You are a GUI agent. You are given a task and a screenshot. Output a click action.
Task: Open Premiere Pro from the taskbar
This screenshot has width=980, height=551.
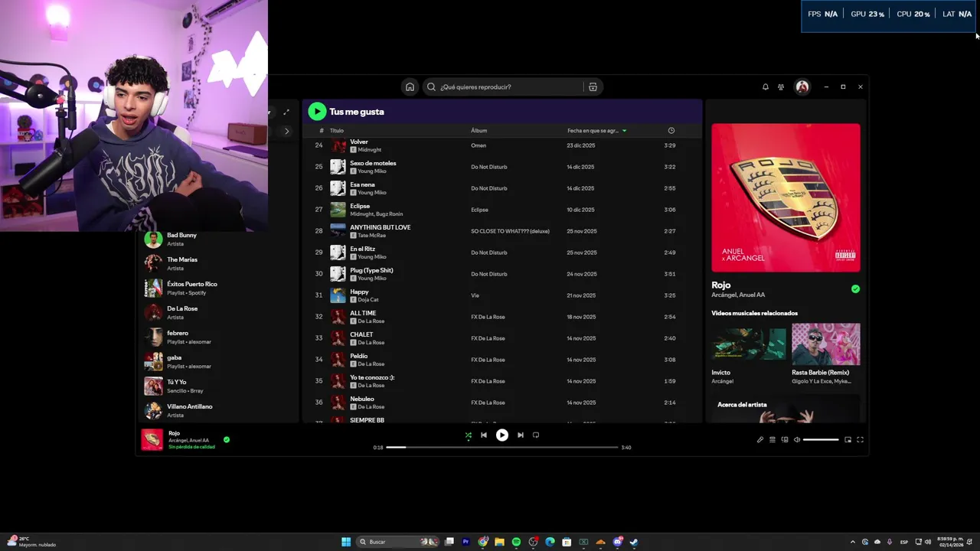coord(465,542)
